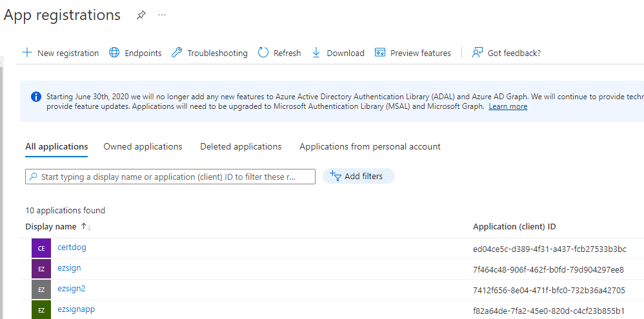Viewport: 644px width, 319px height.
Task: Open the ellipsis more options menu
Action: click(x=162, y=15)
